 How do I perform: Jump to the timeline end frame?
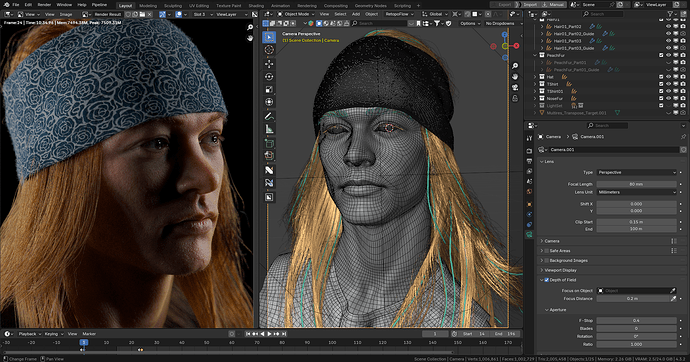pyautogui.click(x=284, y=334)
